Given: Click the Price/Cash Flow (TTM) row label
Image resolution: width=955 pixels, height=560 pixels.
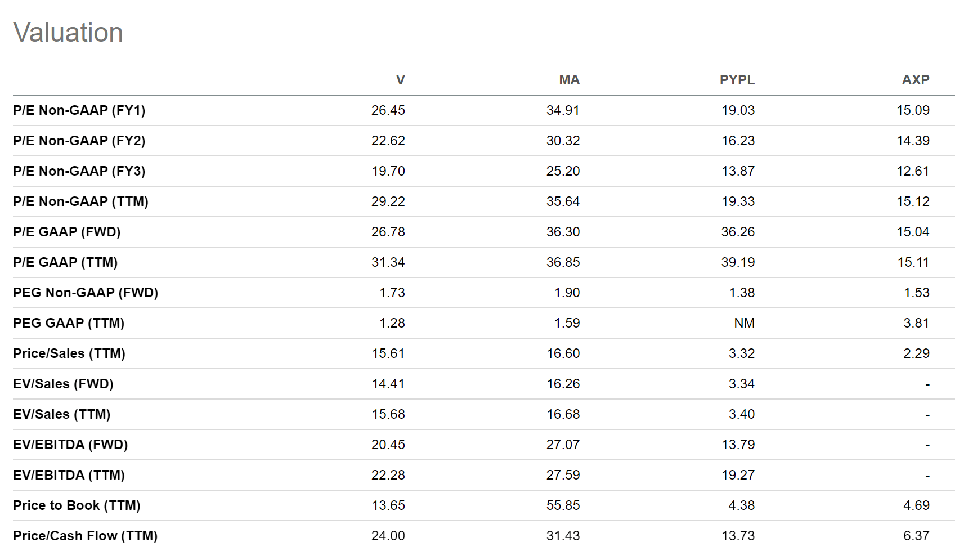Looking at the screenshot, I should 85,536.
